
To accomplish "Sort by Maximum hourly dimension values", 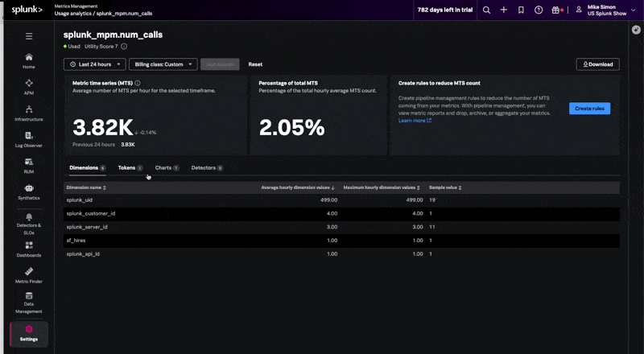I will [382, 187].
